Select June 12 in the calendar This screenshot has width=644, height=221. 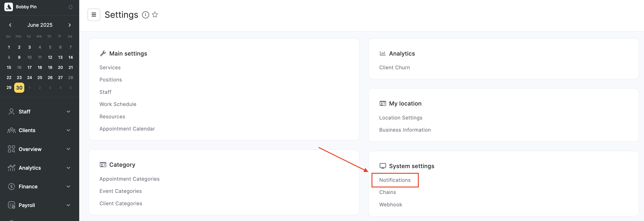point(50,57)
